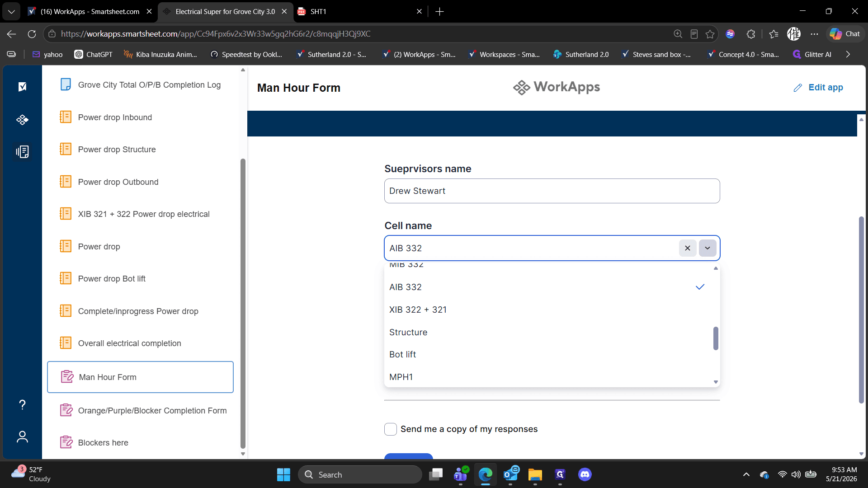Screen dimensions: 868x488
Task: Open File Explorer from the taskbar
Action: [535, 474]
